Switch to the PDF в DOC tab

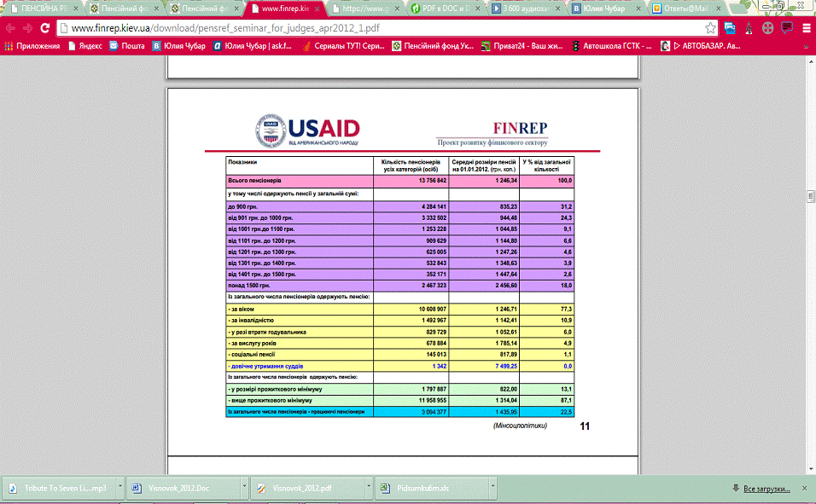point(444,9)
